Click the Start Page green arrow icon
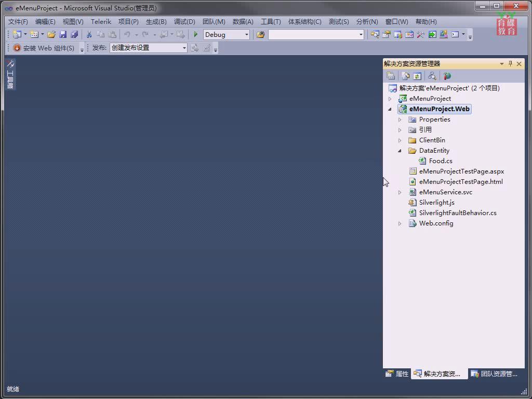Image resolution: width=532 pixels, height=399 pixels. pos(432,34)
